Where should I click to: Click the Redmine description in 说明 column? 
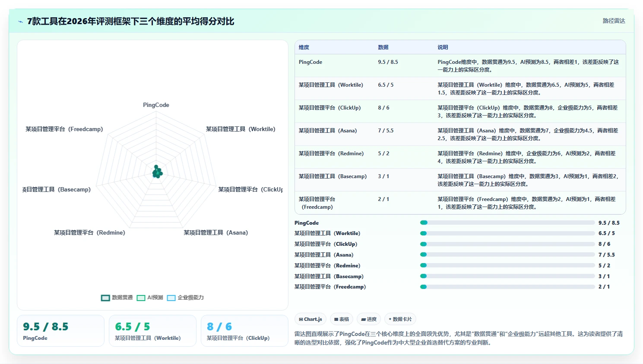526,157
